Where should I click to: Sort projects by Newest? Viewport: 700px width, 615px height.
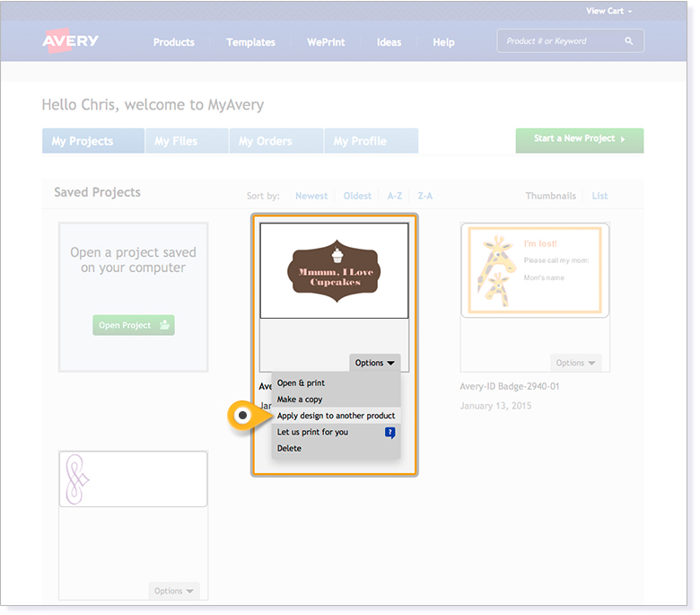(311, 196)
